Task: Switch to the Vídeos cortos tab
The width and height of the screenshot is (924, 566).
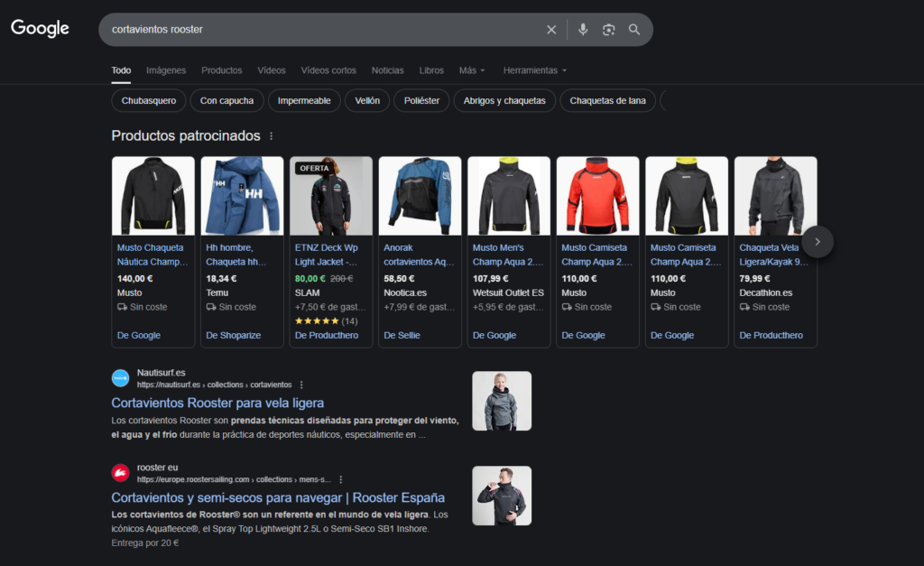Action: [x=328, y=70]
